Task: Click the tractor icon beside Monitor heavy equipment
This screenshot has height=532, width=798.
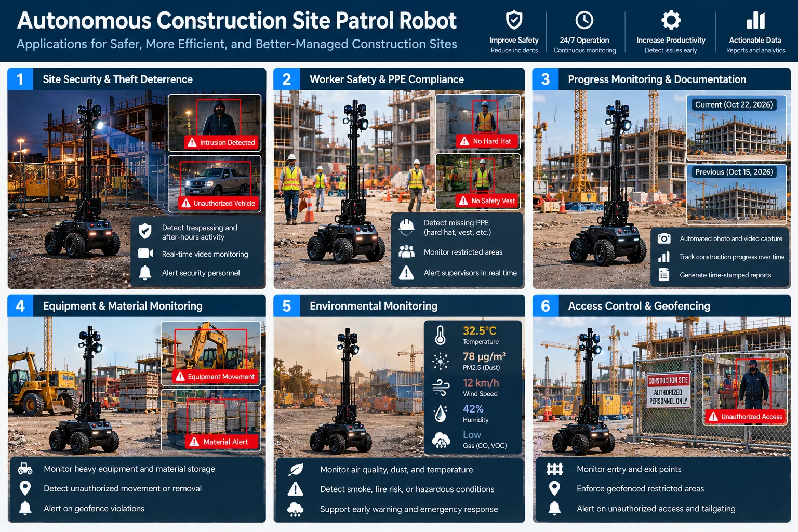Action: click(25, 469)
